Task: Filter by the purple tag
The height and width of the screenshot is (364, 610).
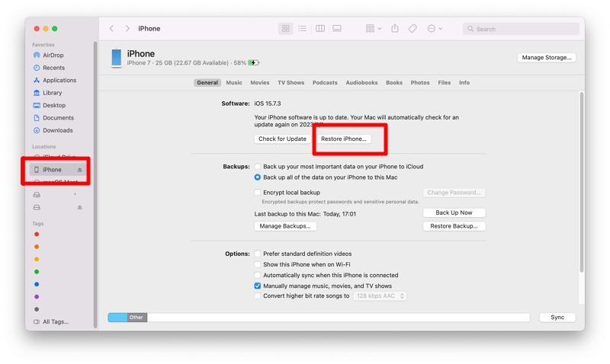Action: pos(37,297)
